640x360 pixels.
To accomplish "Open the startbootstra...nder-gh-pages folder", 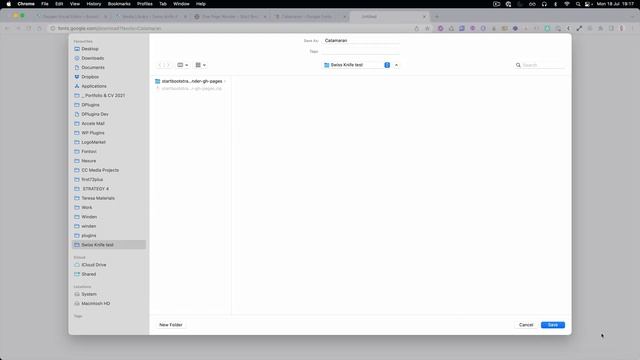I will click(x=190, y=81).
